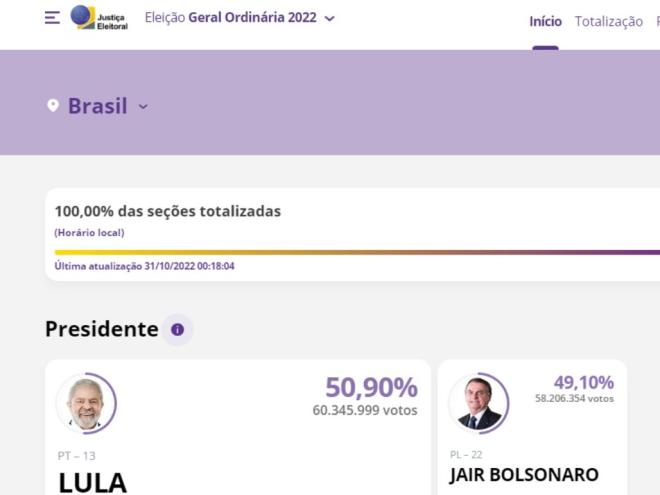Click the Última atualização timestamp
This screenshot has width=660, height=495.
click(145, 266)
